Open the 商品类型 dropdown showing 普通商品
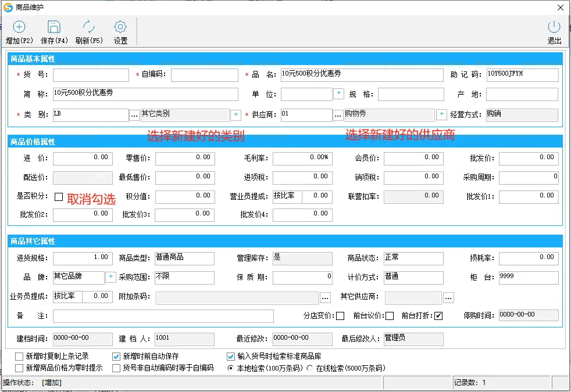 (185, 258)
